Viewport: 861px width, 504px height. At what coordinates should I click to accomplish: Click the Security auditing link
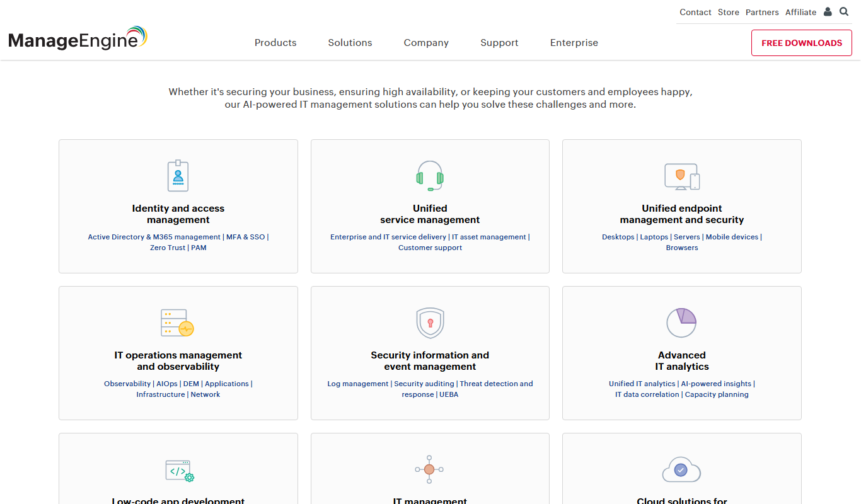click(x=424, y=384)
